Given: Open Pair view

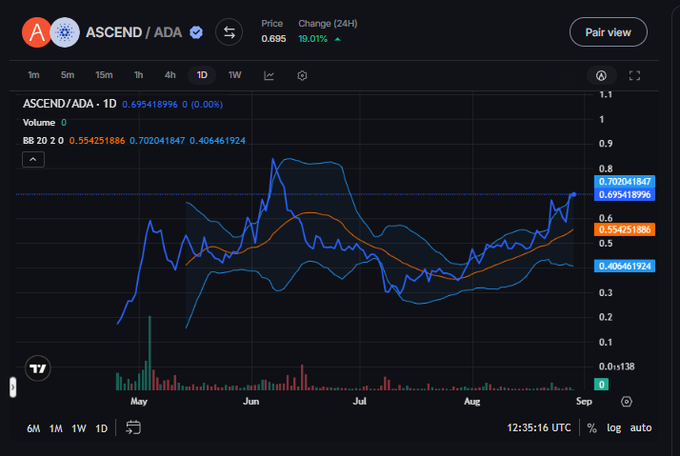Looking at the screenshot, I should [608, 32].
